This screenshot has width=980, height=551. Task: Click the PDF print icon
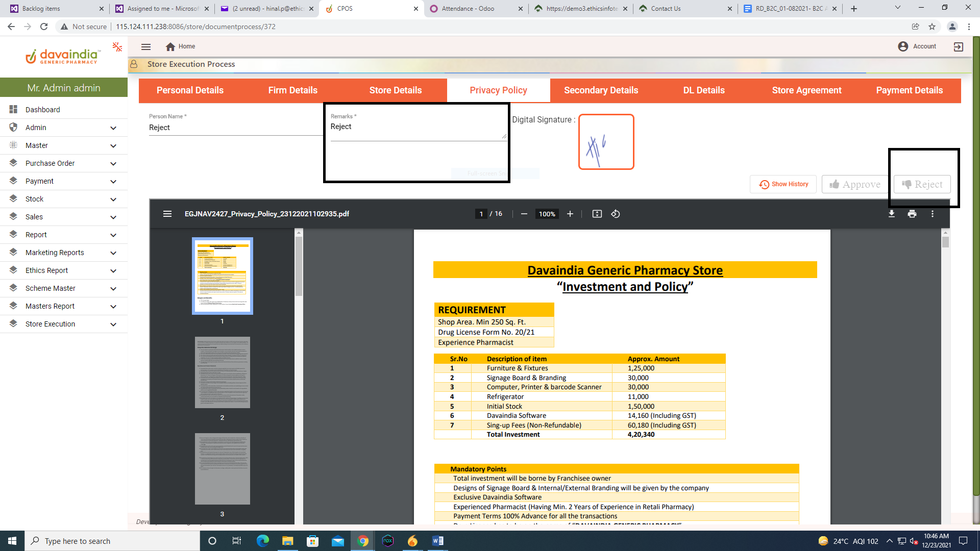pyautogui.click(x=912, y=214)
